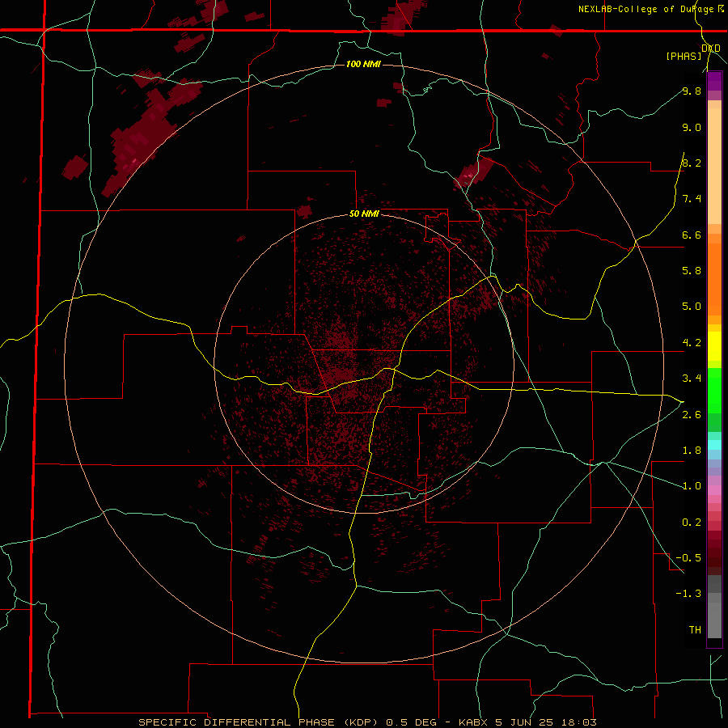Click the TH threshold legend label

[695, 629]
